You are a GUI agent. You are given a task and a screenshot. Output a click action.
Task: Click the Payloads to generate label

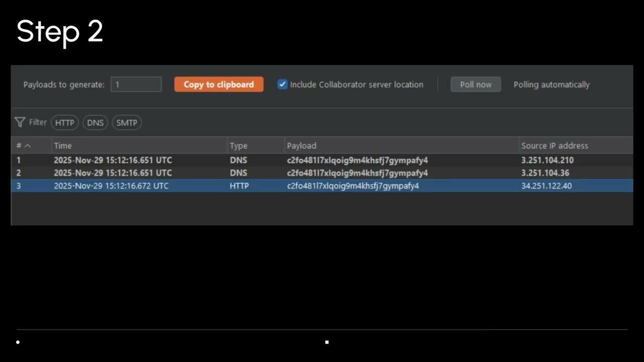tap(64, 84)
